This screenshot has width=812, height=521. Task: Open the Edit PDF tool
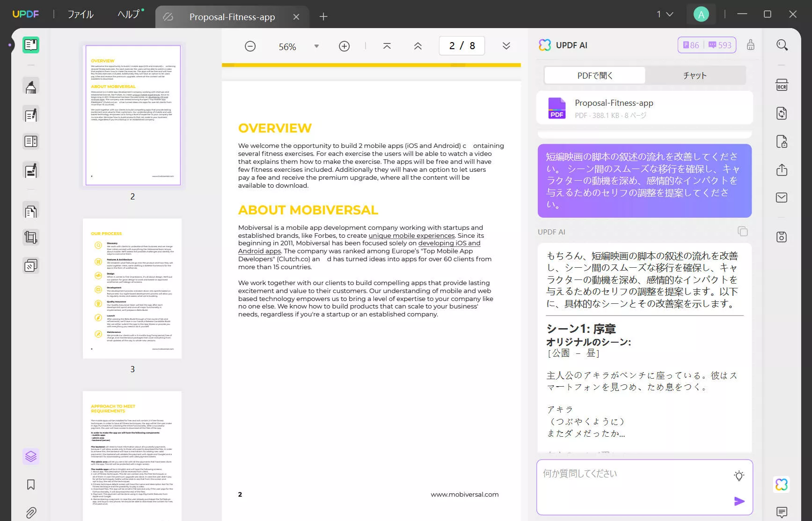(x=31, y=115)
